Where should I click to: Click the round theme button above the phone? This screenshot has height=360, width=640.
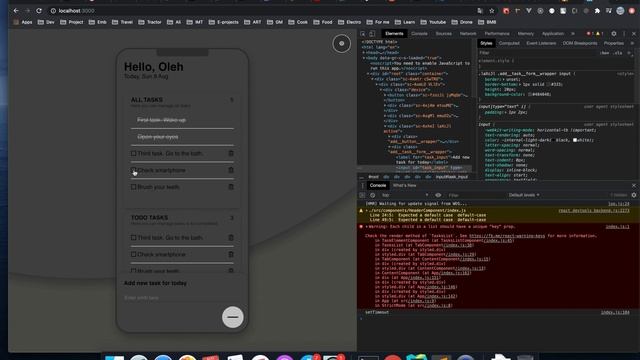[341, 44]
